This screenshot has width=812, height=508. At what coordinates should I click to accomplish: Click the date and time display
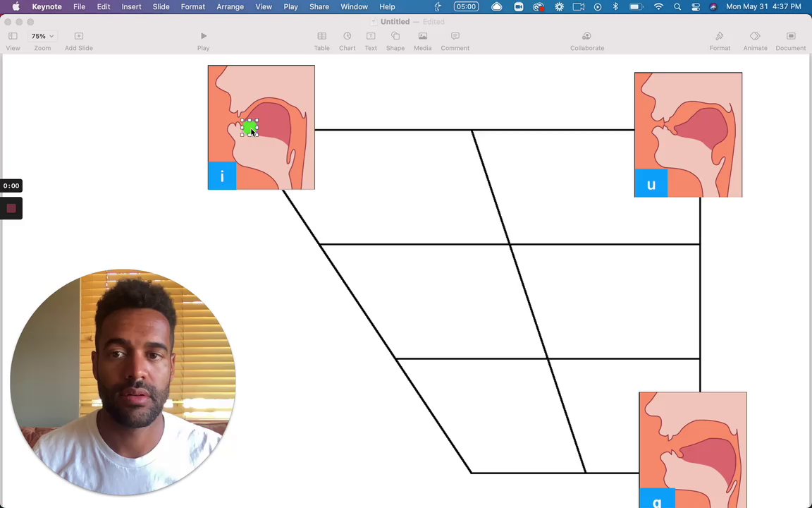point(764,7)
